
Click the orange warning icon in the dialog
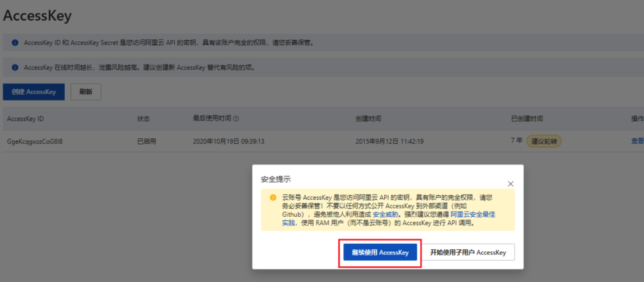[273, 197]
